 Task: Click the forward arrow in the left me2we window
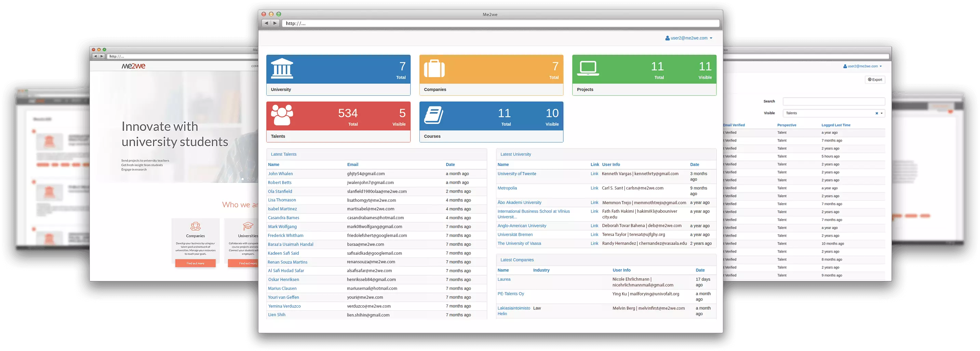click(102, 56)
